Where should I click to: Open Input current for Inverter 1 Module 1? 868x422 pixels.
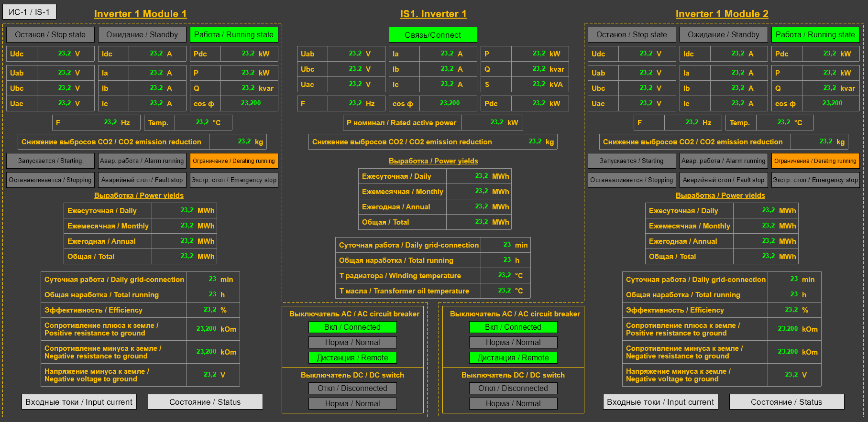tap(79, 402)
